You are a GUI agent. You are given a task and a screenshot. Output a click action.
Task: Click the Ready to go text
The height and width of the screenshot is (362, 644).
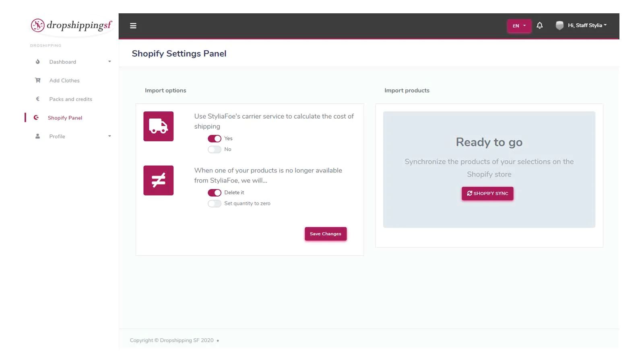click(489, 142)
